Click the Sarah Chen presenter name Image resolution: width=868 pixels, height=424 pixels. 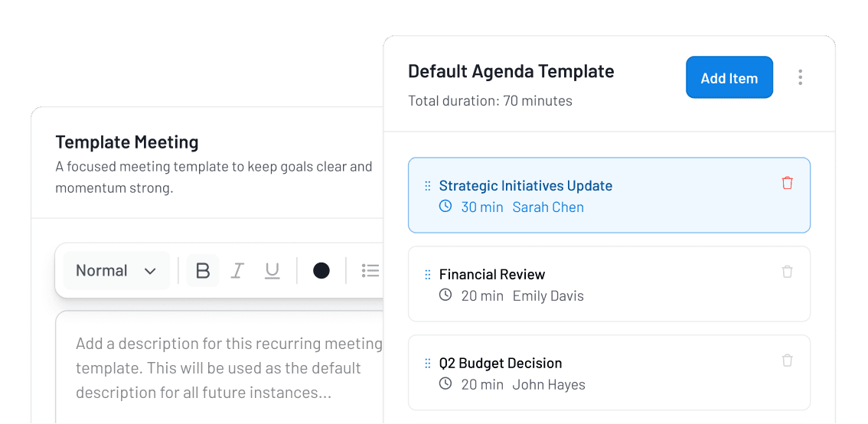tap(548, 207)
